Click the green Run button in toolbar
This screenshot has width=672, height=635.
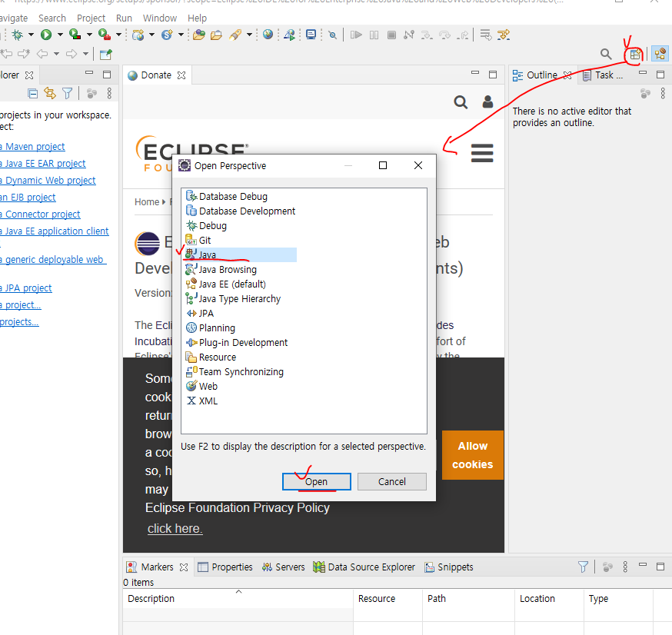[46, 35]
